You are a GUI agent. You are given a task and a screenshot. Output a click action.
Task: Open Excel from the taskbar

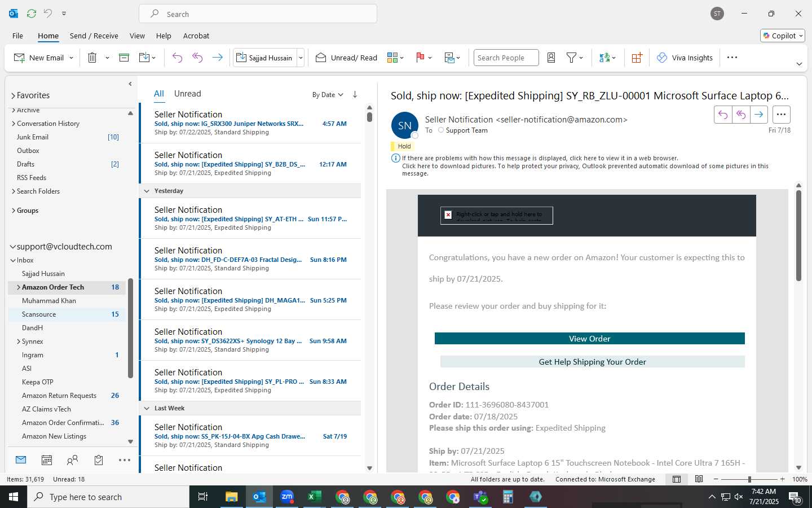[315, 497]
